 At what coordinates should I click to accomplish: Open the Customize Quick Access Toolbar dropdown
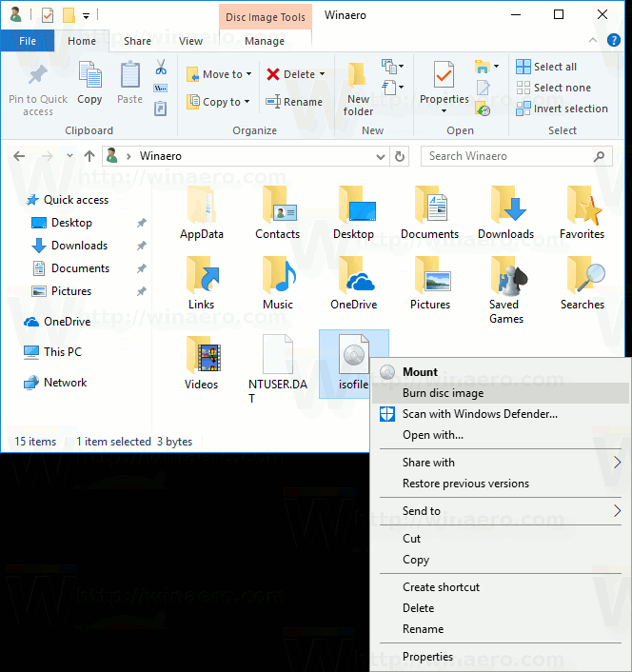click(x=86, y=16)
